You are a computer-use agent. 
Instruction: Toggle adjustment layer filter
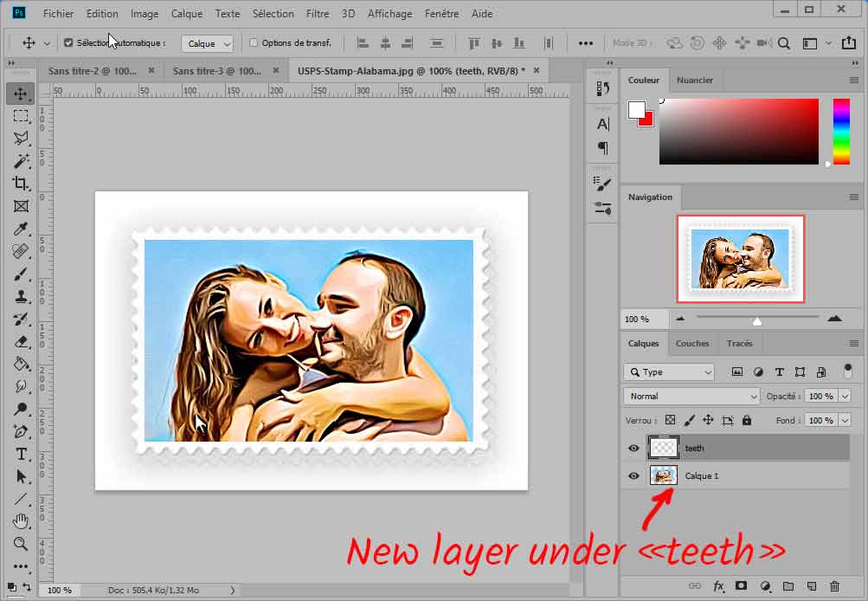[758, 372]
